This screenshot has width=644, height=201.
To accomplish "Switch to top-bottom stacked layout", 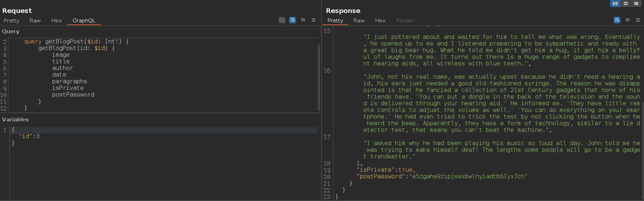I will 625,3.
